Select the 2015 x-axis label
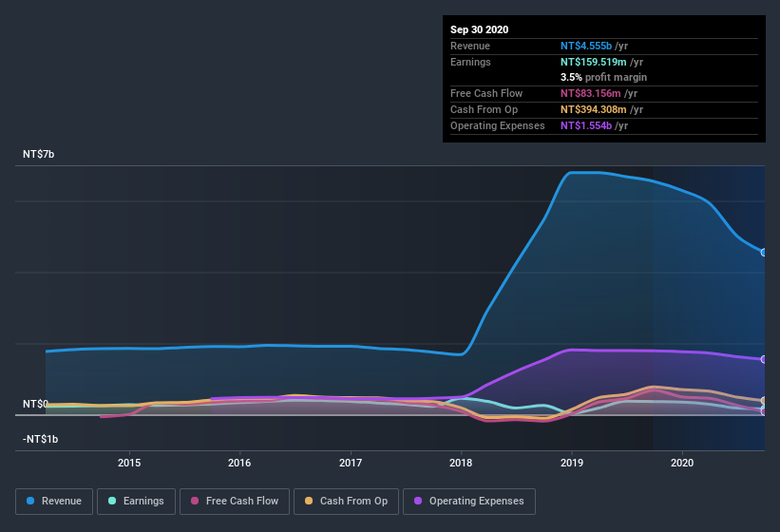Viewport: 780px width, 532px height. [x=129, y=463]
